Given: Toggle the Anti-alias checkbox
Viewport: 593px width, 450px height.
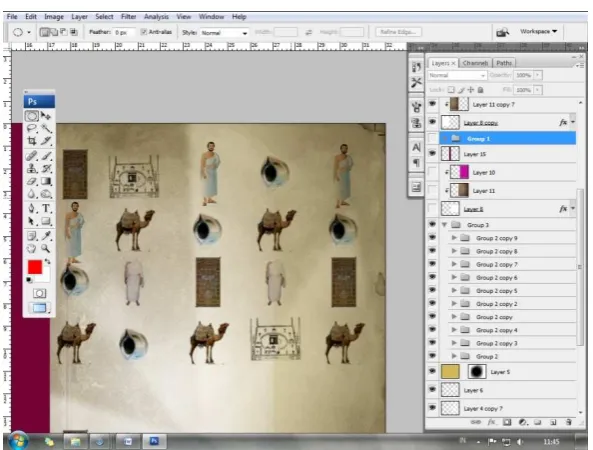Looking at the screenshot, I should coord(143,32).
